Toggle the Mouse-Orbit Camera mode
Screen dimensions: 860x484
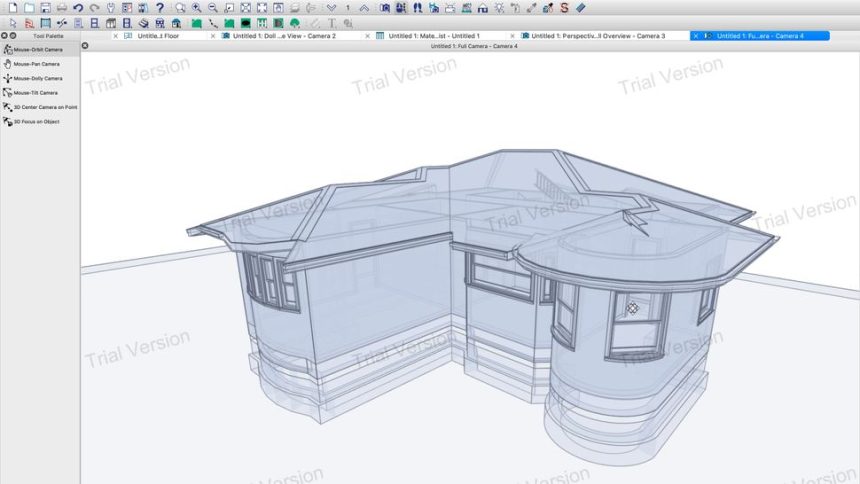38,49
